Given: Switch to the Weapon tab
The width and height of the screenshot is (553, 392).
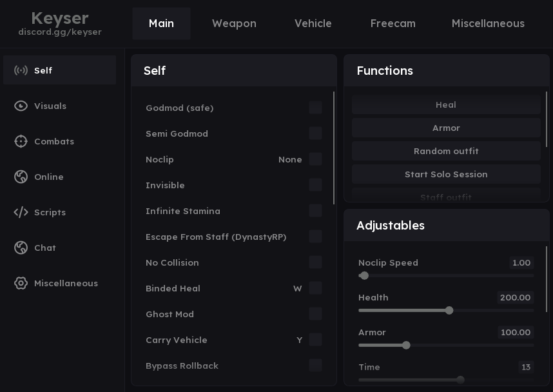Looking at the screenshot, I should (234, 23).
